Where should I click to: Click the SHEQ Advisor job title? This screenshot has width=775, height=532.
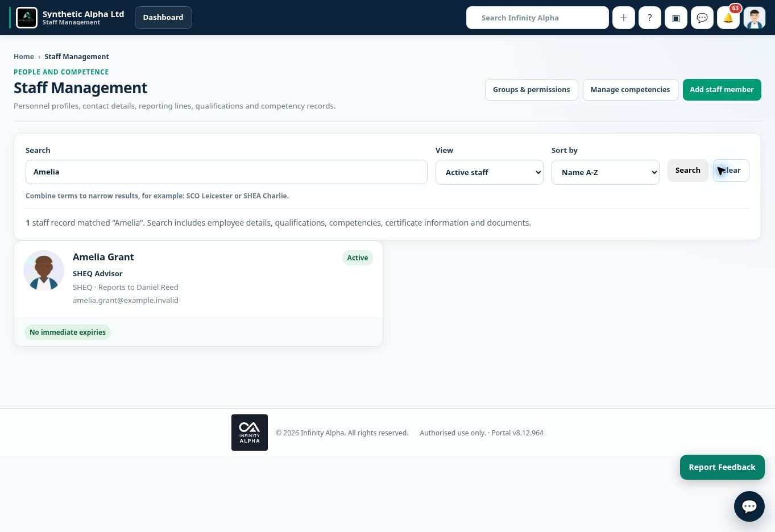[98, 273]
